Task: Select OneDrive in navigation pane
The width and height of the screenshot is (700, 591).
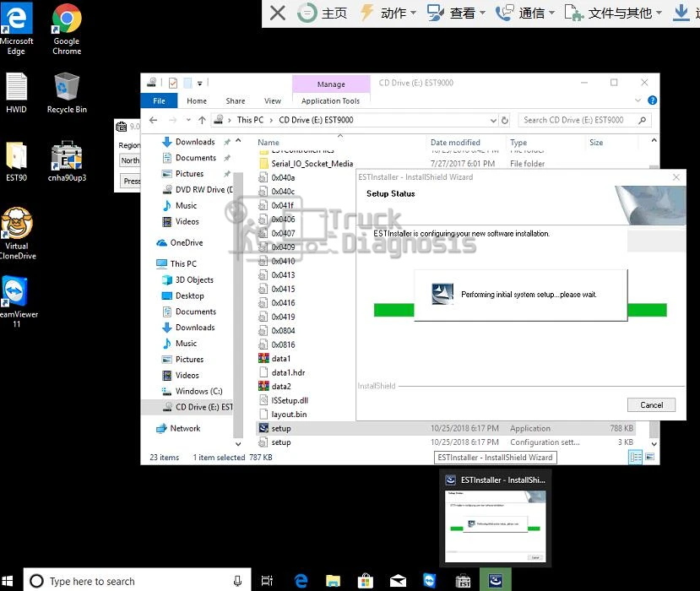Action: [186, 243]
